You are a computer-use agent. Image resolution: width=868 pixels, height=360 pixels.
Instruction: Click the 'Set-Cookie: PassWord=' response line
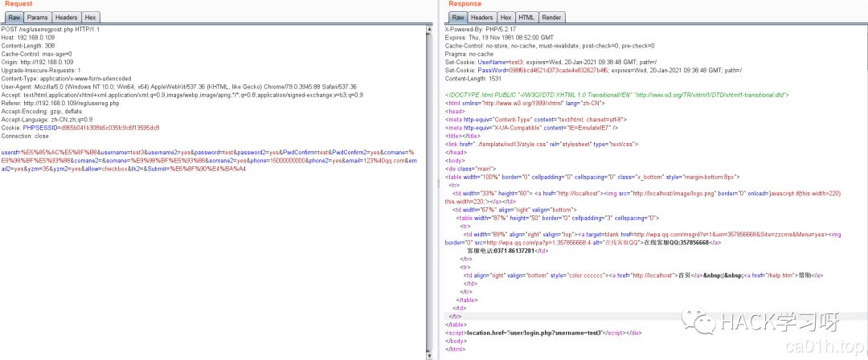click(x=593, y=71)
